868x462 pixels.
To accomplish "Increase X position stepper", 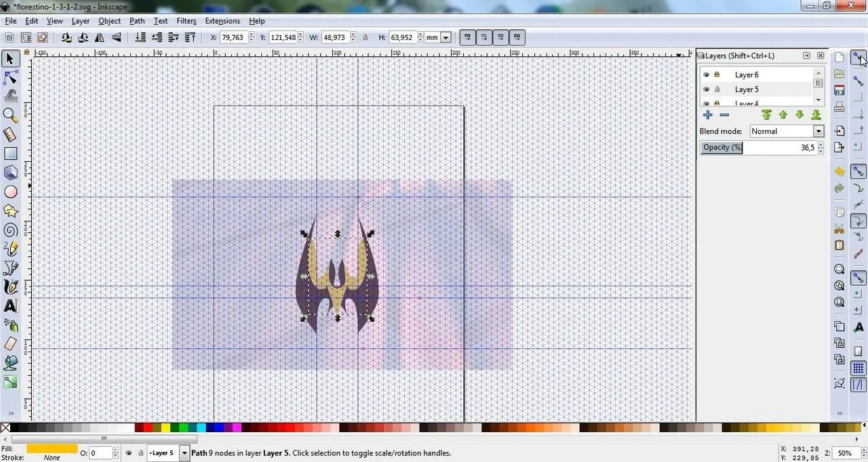I will tap(252, 35).
